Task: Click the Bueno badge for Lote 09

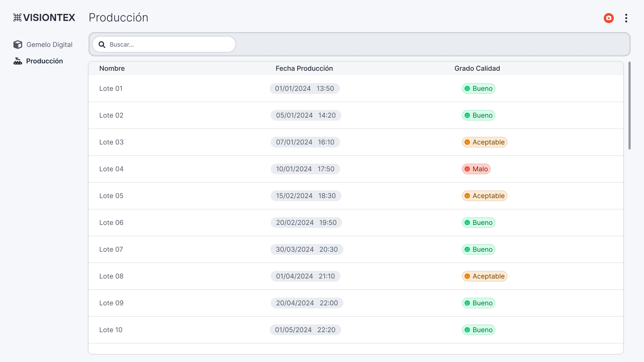Action: pyautogui.click(x=479, y=303)
